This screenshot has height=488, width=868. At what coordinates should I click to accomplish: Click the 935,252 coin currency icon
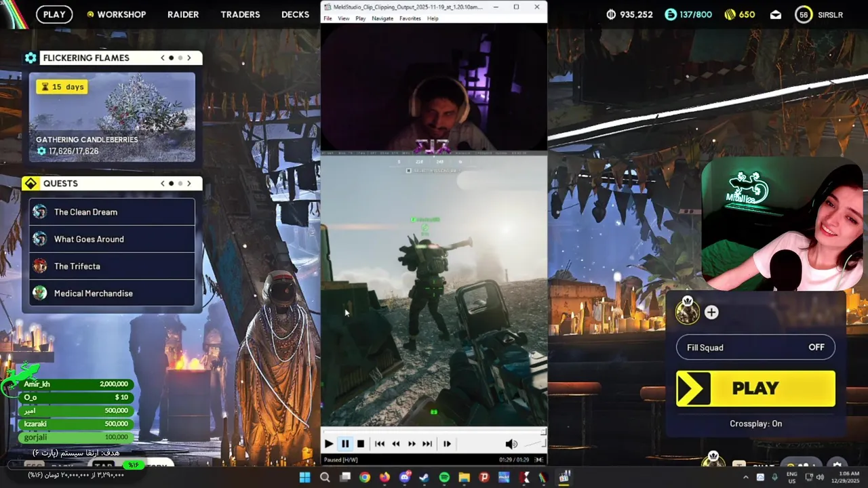[610, 14]
